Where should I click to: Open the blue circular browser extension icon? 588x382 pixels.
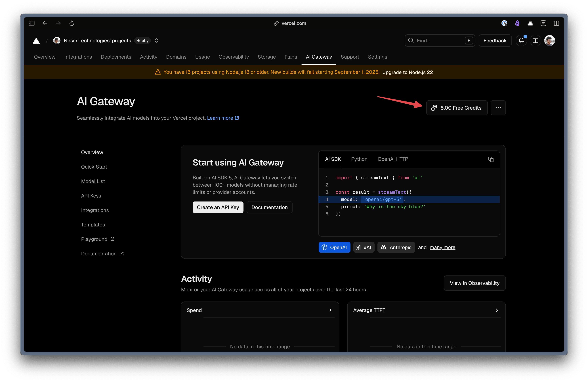tap(504, 23)
